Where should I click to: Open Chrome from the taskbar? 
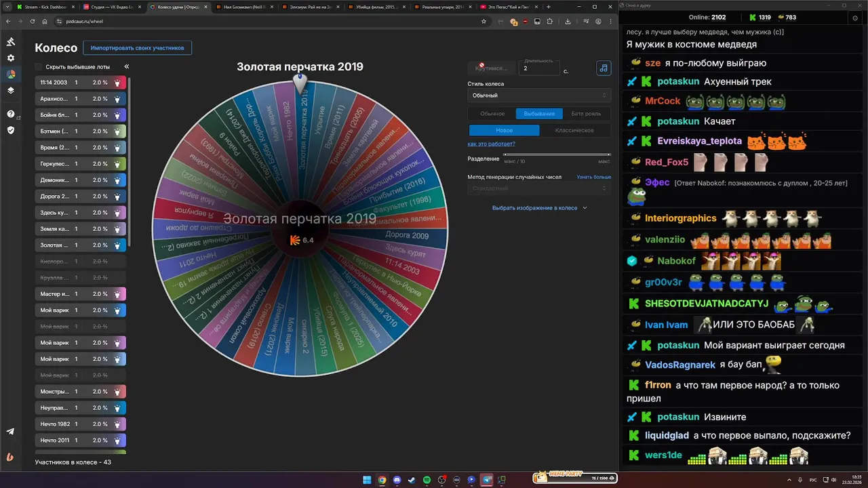[382, 480]
